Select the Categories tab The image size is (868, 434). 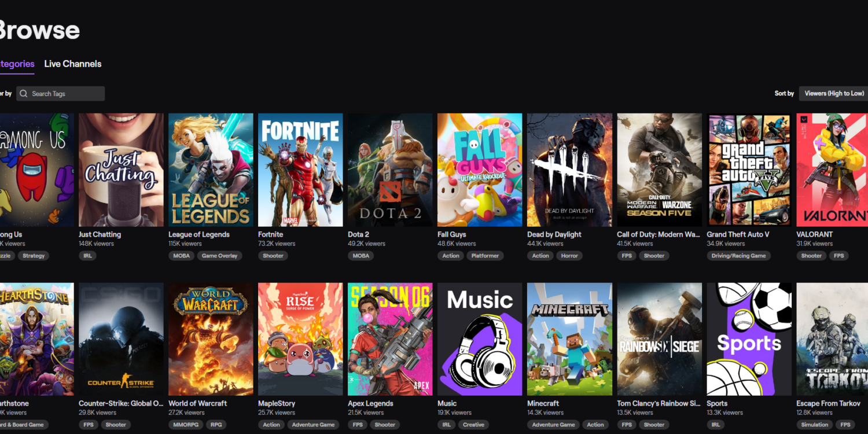pos(16,64)
